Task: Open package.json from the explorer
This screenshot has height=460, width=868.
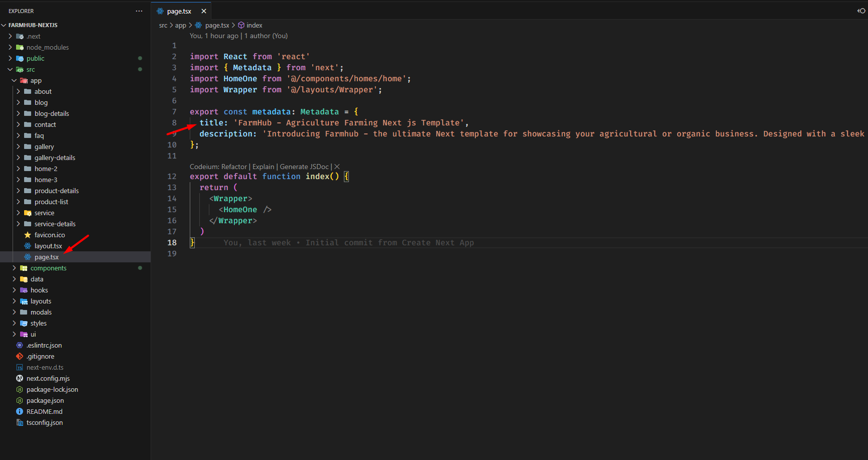Action: [45, 400]
